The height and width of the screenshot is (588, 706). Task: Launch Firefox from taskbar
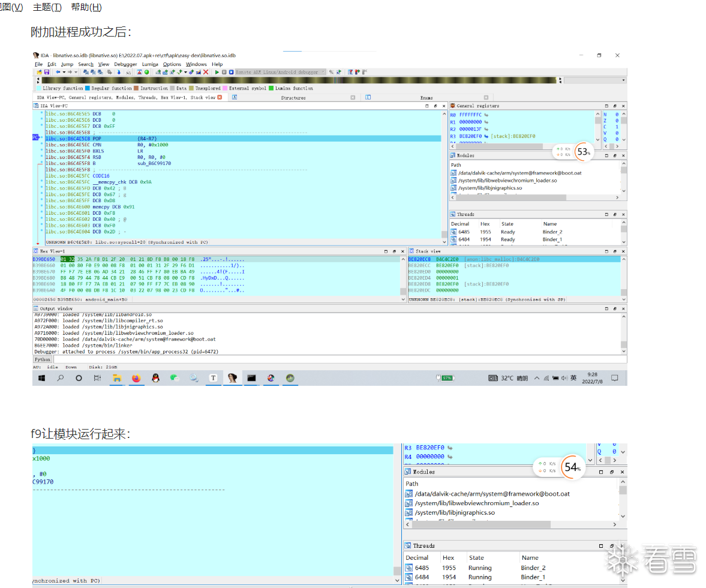[x=136, y=378]
